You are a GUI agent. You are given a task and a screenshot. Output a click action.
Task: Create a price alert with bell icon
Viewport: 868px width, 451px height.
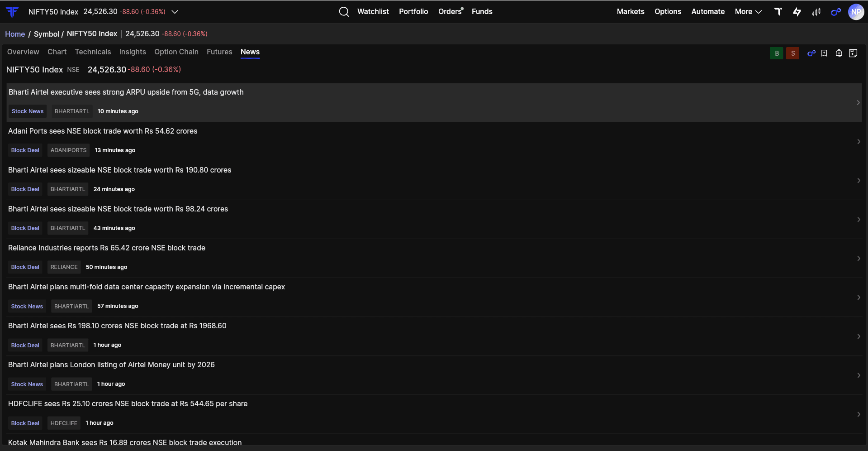click(x=839, y=53)
